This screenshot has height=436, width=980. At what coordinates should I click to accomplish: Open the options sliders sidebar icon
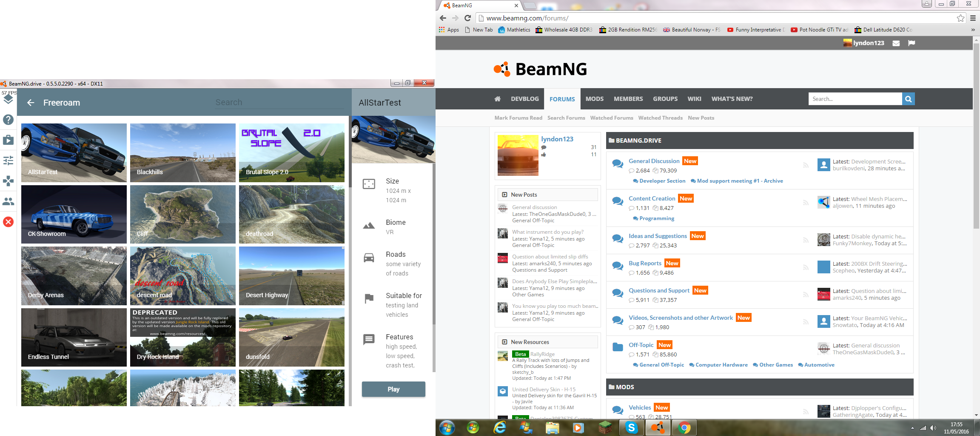[9, 161]
